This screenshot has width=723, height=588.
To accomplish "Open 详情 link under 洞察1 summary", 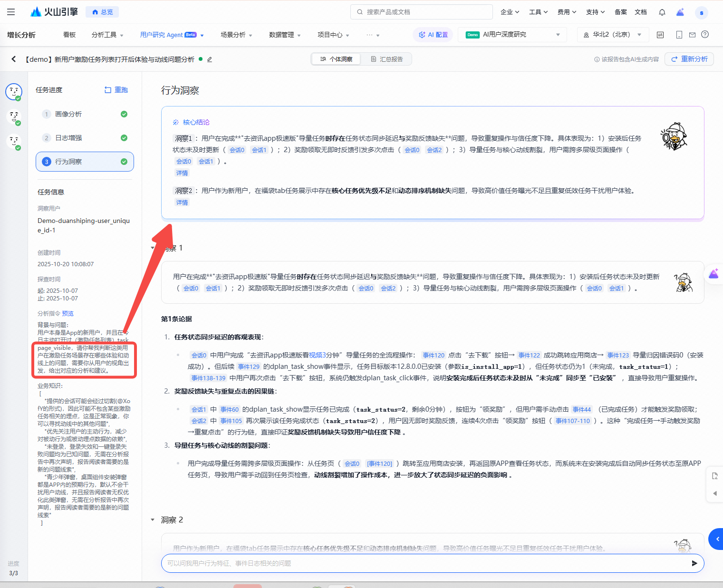I will point(182,173).
